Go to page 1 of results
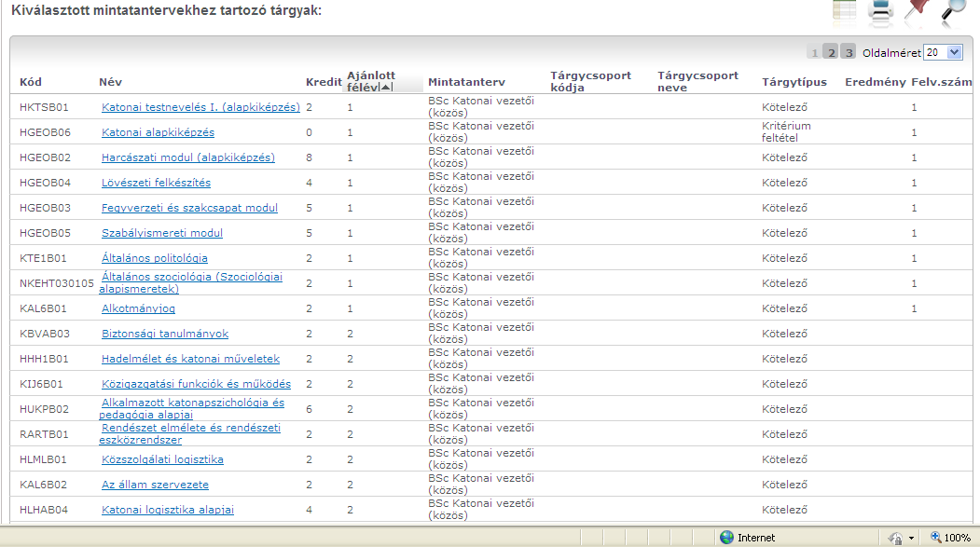 (x=814, y=52)
